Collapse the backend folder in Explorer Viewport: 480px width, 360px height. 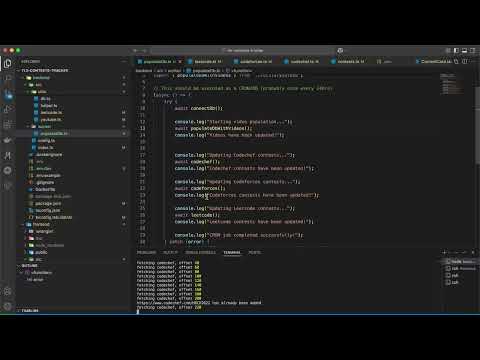[x=41, y=78]
